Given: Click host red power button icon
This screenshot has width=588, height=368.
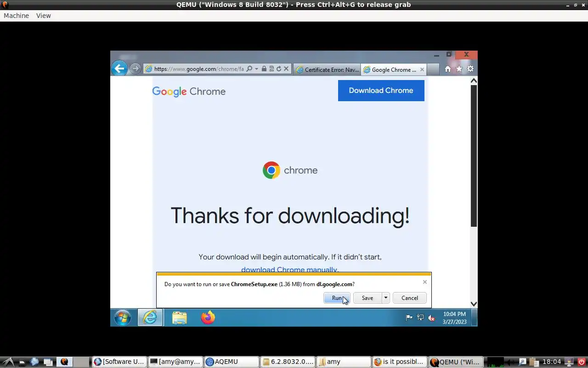Looking at the screenshot, I should tap(582, 362).
